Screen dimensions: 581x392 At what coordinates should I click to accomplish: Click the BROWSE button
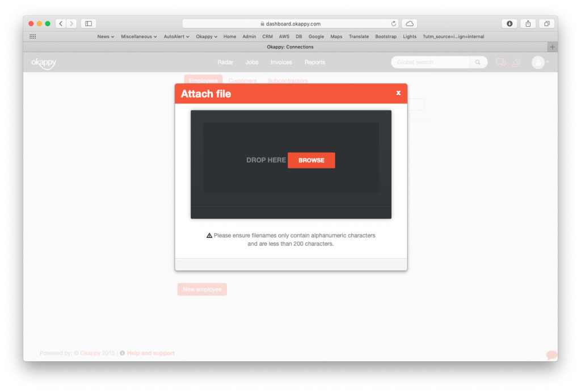pyautogui.click(x=311, y=160)
